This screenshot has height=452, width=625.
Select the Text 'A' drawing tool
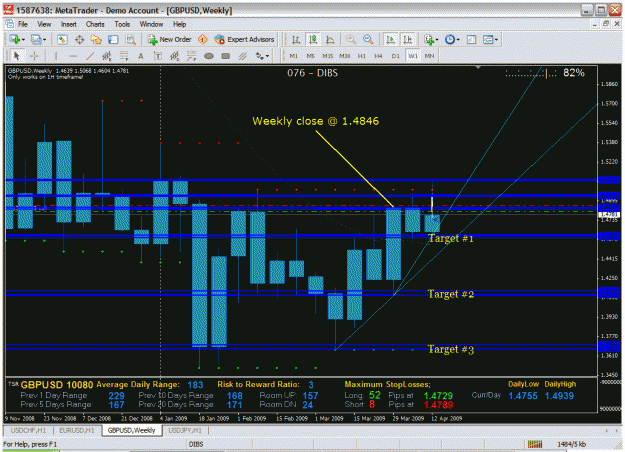tap(141, 56)
